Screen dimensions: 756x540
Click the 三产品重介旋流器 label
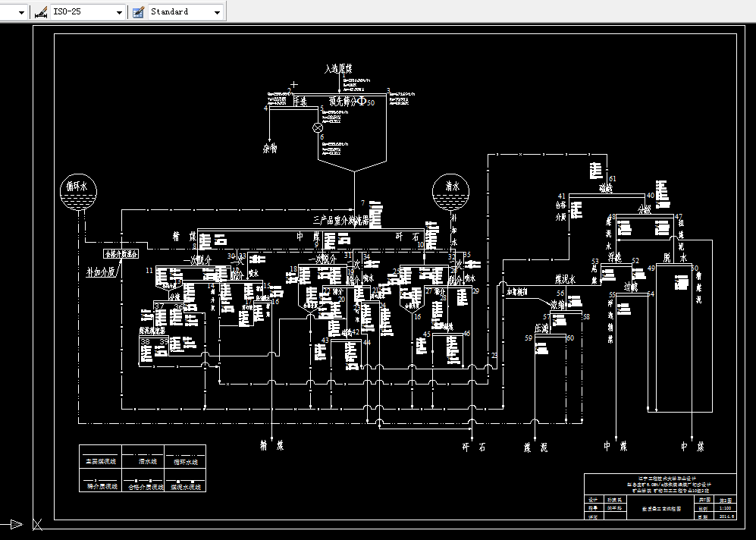(341, 221)
